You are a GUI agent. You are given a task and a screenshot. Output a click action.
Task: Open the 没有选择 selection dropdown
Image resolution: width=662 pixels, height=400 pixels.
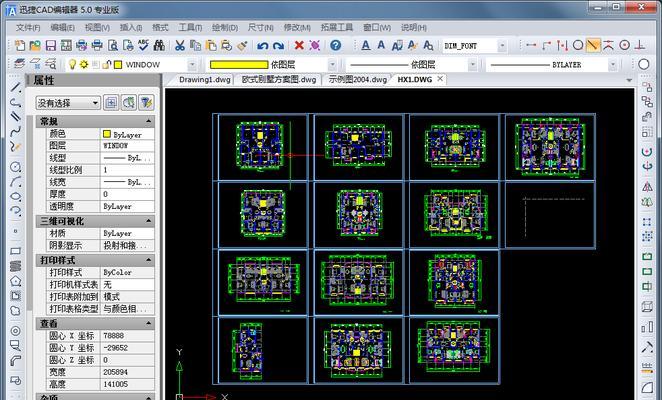[x=68, y=103]
